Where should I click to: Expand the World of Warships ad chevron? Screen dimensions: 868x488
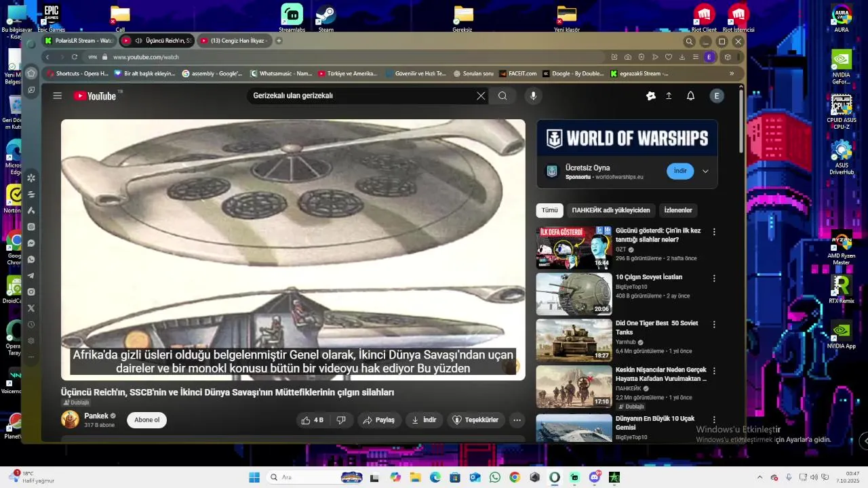(705, 171)
